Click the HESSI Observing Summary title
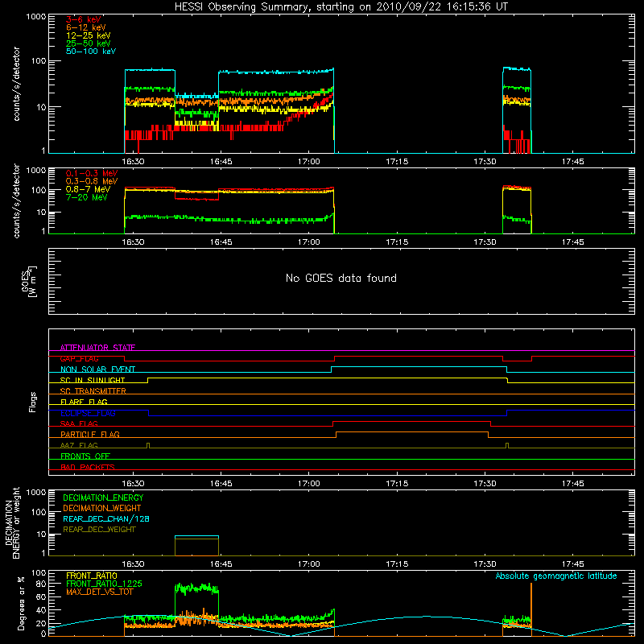The image size is (644, 644). coord(341,7)
